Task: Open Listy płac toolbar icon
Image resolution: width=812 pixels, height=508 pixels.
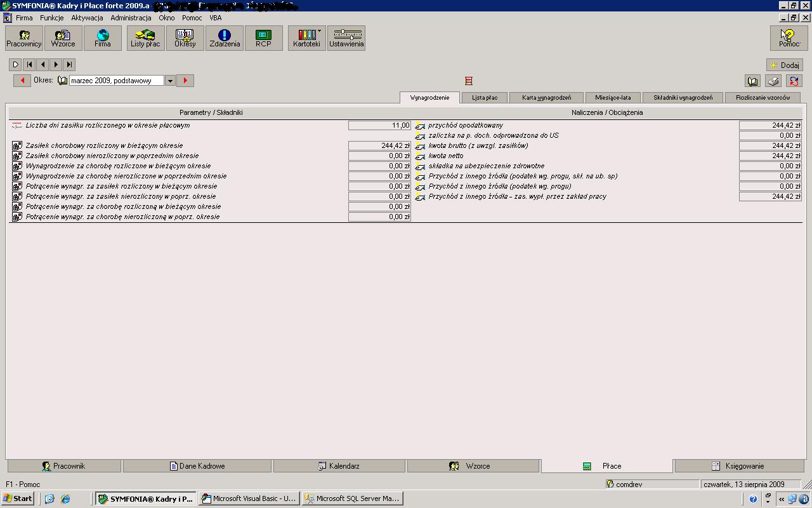Action: tap(145, 38)
